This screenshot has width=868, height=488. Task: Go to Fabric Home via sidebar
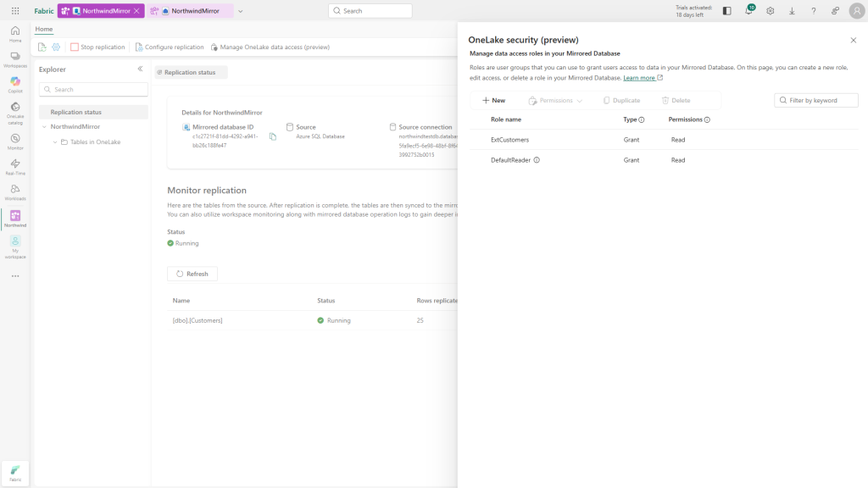pyautogui.click(x=15, y=34)
